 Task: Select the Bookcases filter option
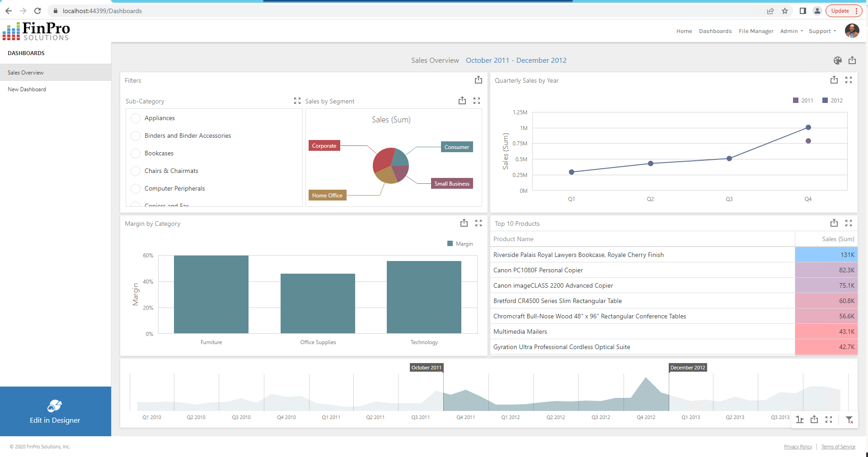[x=135, y=154]
